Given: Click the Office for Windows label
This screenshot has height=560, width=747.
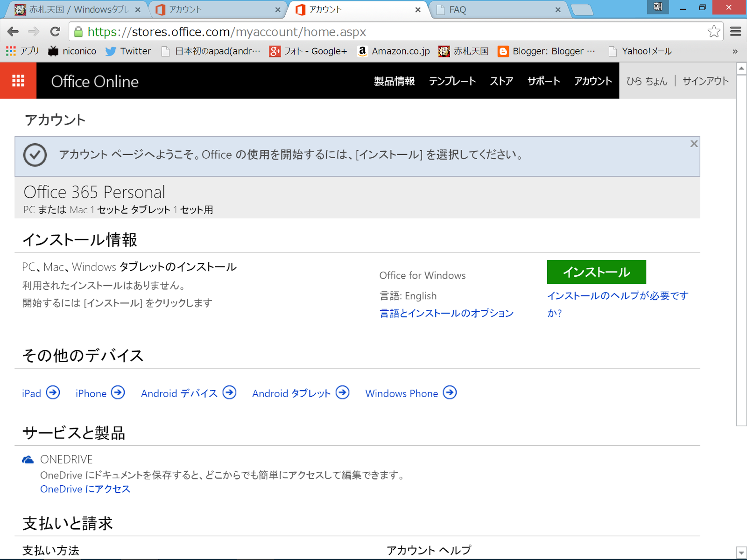Looking at the screenshot, I should coord(423,275).
